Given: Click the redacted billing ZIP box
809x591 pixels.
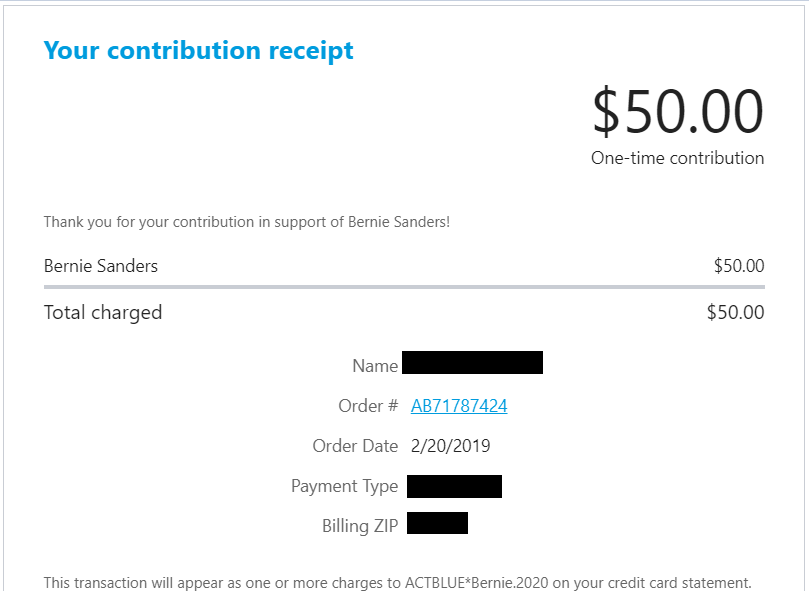Looking at the screenshot, I should (437, 523).
